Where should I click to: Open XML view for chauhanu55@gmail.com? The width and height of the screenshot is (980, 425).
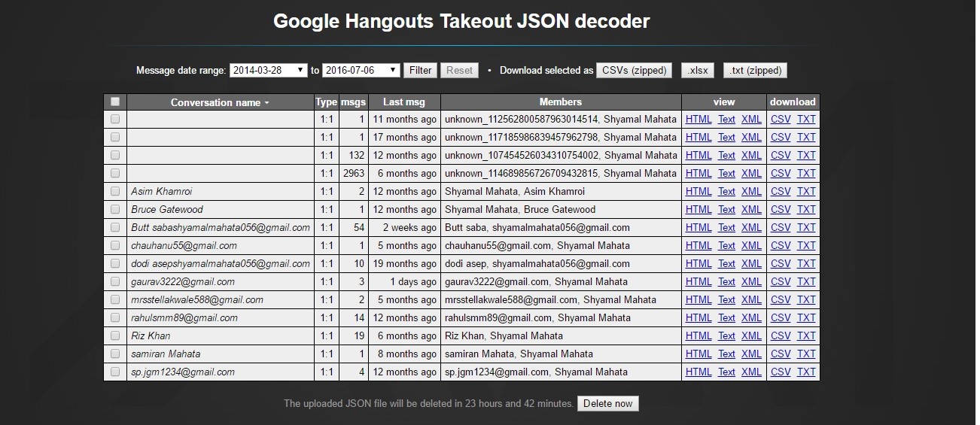click(751, 245)
